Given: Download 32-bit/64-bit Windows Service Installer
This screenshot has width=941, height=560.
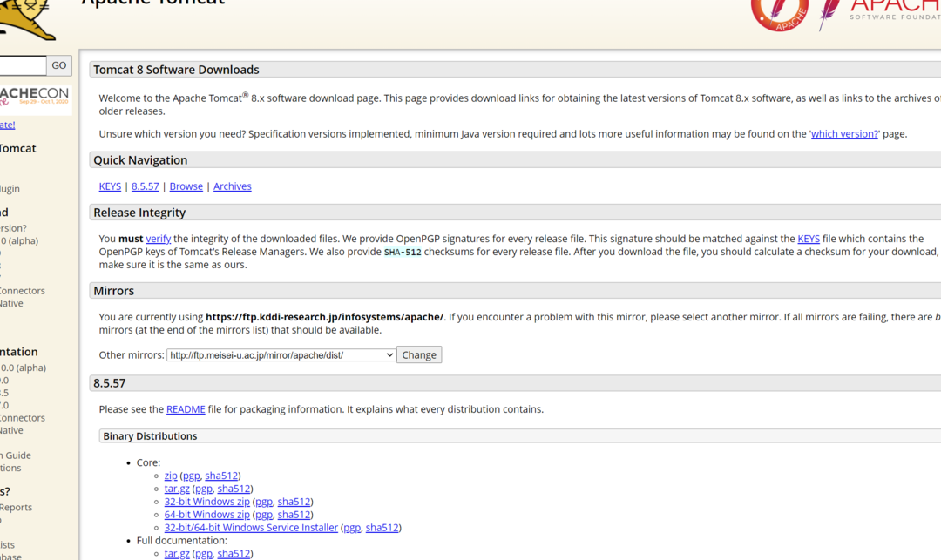Looking at the screenshot, I should pyautogui.click(x=251, y=528).
